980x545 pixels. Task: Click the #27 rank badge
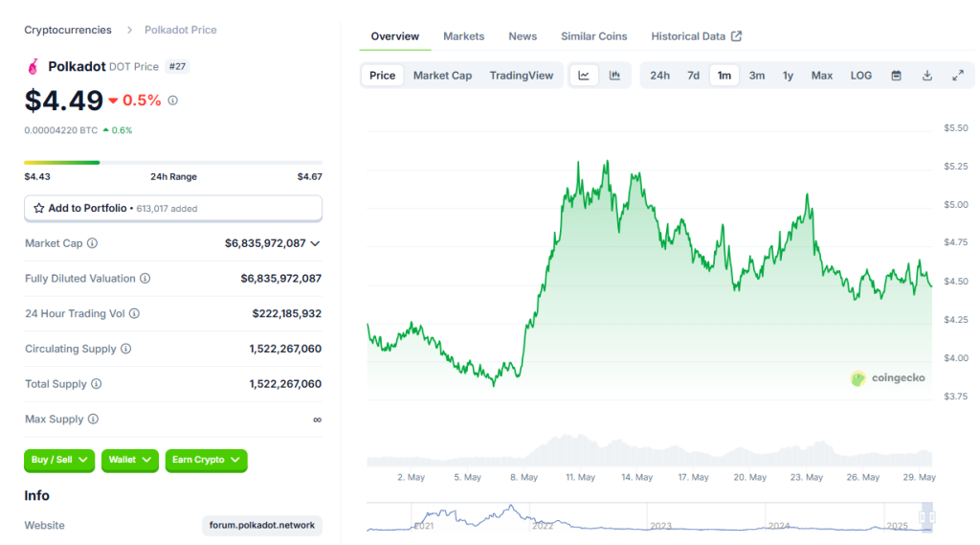pos(177,66)
